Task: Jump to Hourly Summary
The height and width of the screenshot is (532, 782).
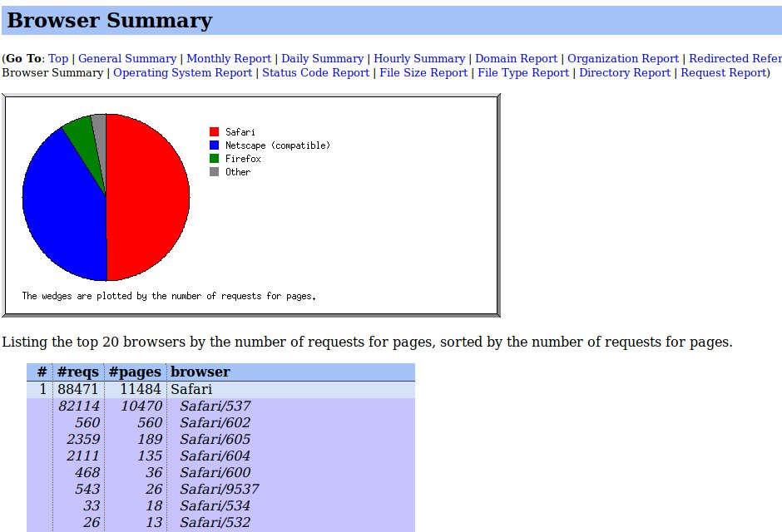Action: pyautogui.click(x=419, y=58)
